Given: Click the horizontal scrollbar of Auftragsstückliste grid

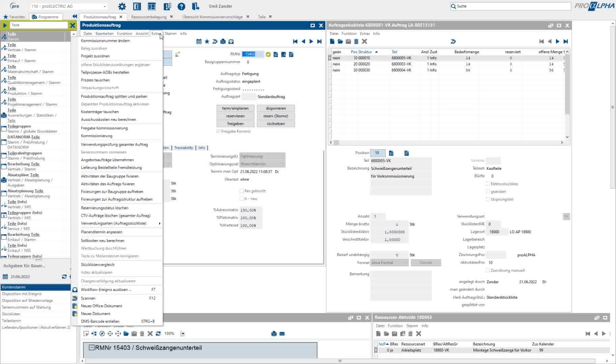Looking at the screenshot, I should tap(446, 142).
